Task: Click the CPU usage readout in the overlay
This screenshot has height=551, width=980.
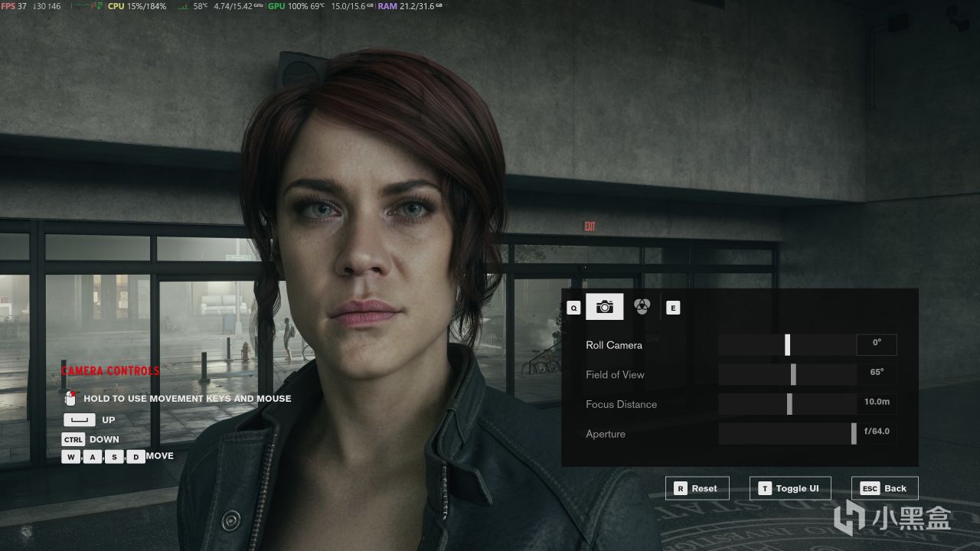Action: point(137,6)
